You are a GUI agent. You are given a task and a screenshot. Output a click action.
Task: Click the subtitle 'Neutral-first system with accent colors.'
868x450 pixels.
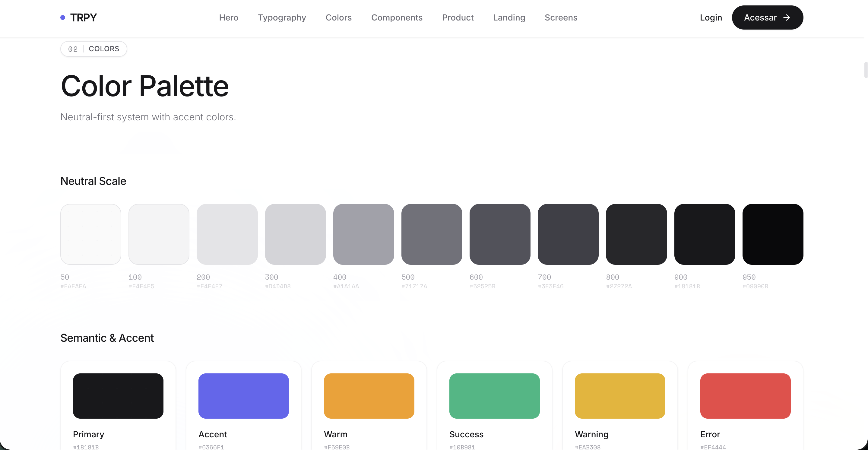pyautogui.click(x=148, y=117)
